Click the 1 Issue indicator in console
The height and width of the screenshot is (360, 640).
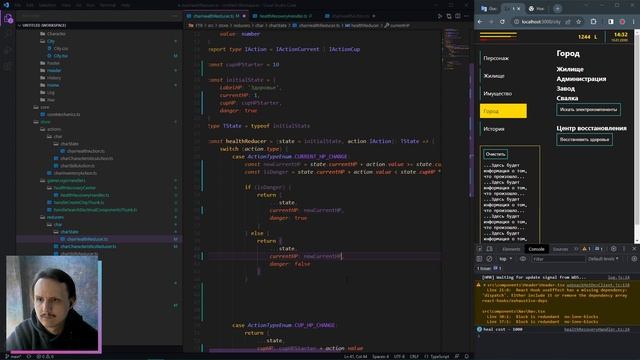pyautogui.click(x=489, y=268)
